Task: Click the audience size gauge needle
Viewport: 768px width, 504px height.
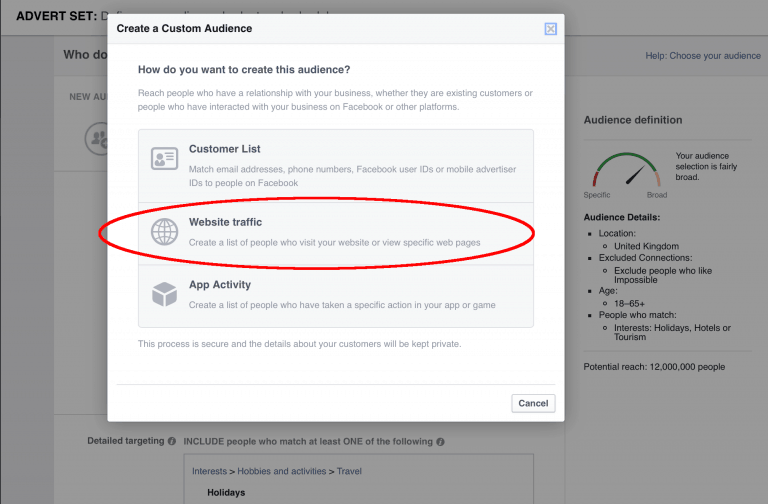Action: (633, 176)
